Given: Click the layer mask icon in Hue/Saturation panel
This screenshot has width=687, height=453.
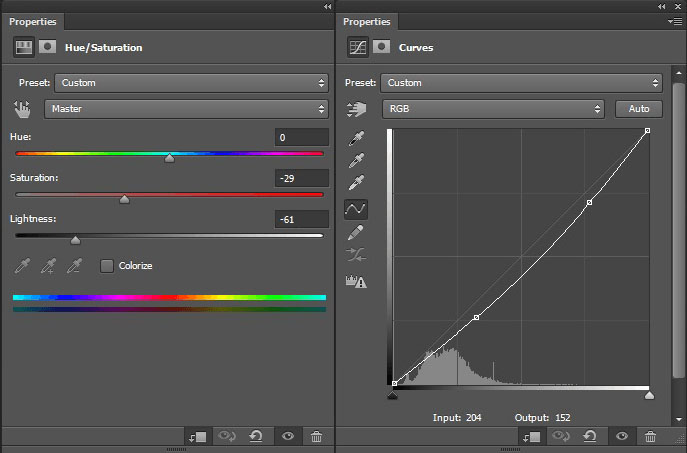Looking at the screenshot, I should (x=47, y=46).
